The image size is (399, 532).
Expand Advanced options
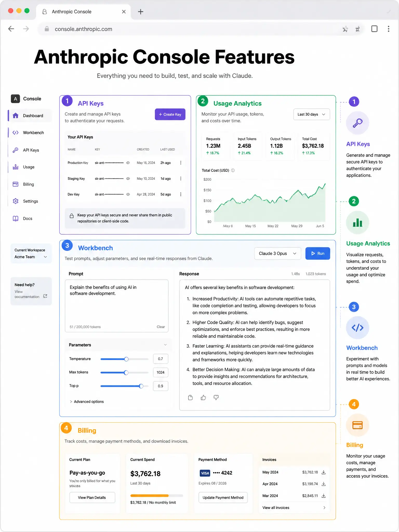[x=87, y=402]
